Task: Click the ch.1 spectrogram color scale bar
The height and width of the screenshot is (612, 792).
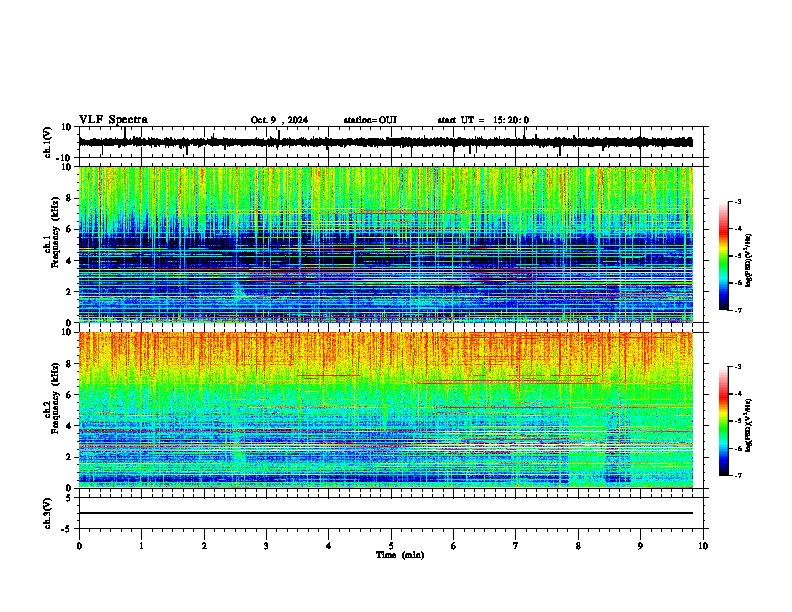Action: [723, 256]
